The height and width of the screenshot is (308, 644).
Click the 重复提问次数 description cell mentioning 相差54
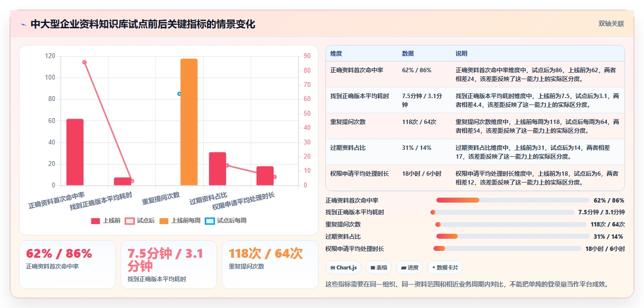click(537, 126)
